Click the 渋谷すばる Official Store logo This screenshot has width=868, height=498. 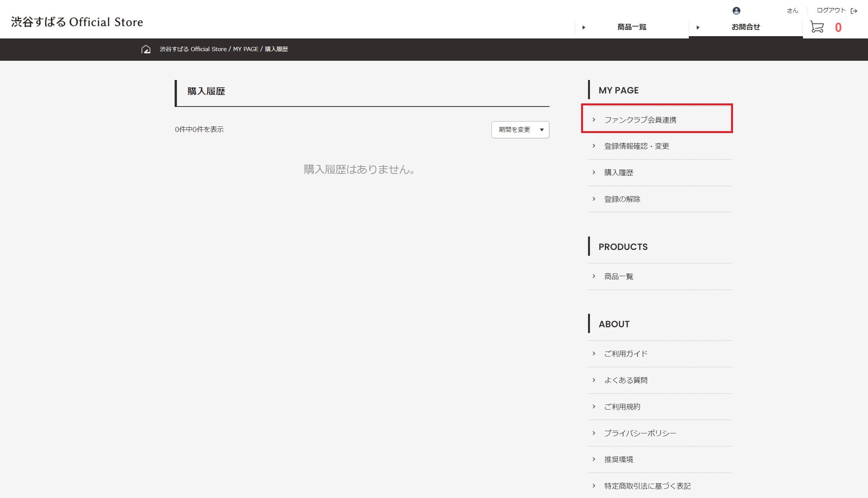coord(77,22)
